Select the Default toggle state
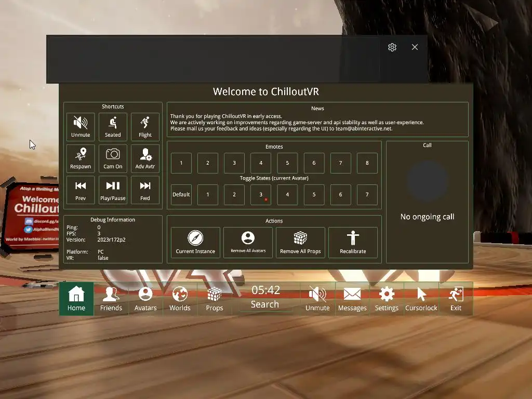 click(x=181, y=194)
